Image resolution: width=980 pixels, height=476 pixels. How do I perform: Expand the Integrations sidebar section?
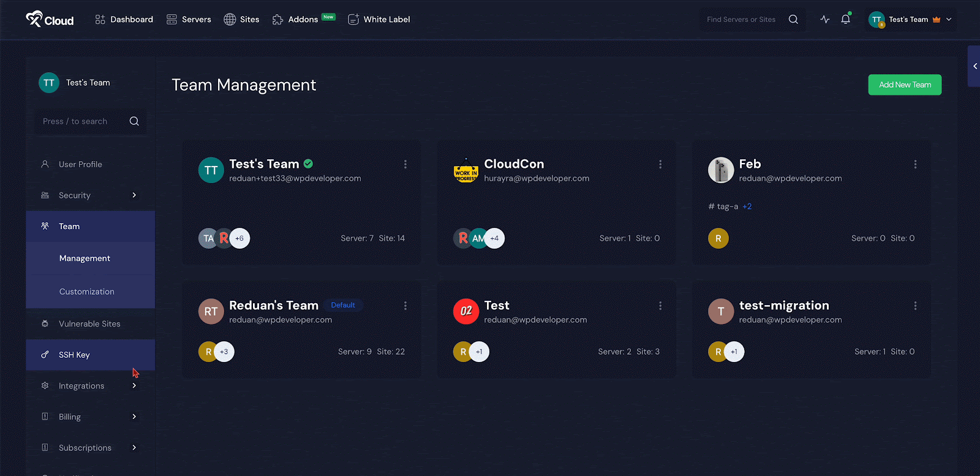coord(134,386)
